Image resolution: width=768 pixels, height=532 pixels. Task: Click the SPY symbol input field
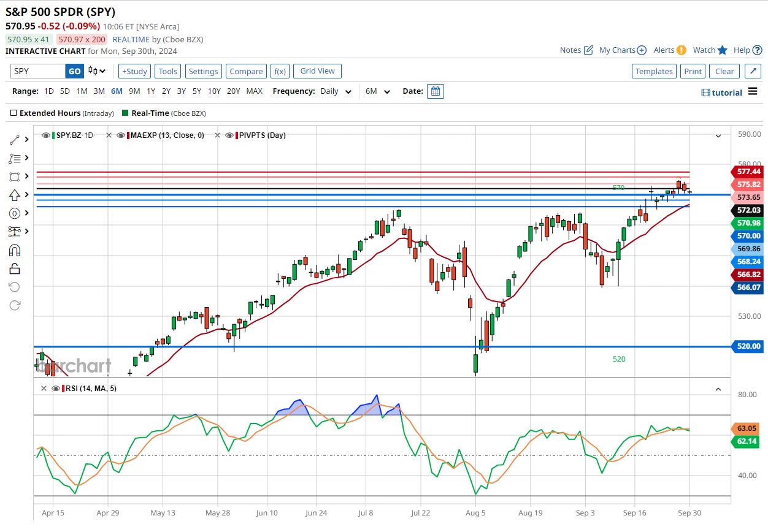38,71
